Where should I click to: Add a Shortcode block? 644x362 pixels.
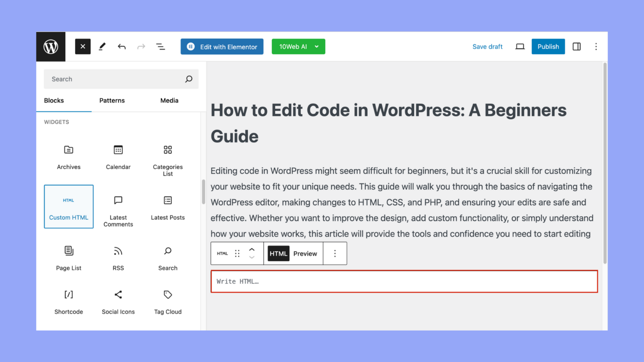68,301
